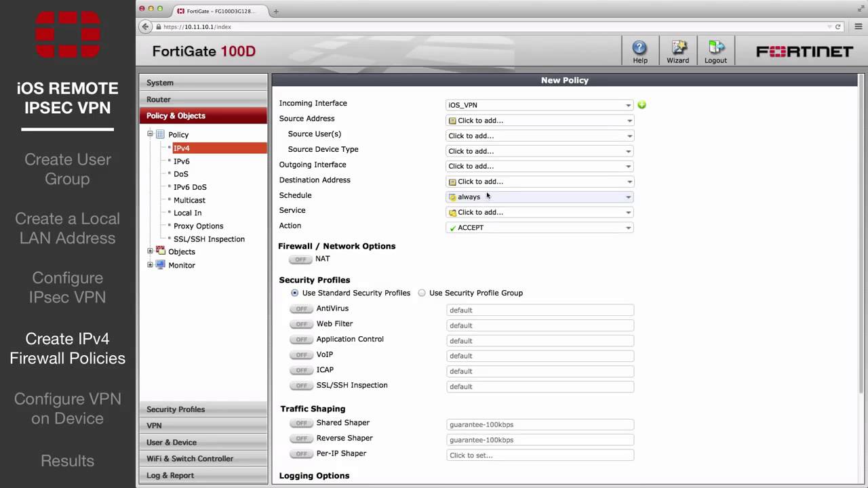Screen dimensions: 868x488
Task: Enable SSL/SSH Inspection toggle
Action: click(301, 386)
